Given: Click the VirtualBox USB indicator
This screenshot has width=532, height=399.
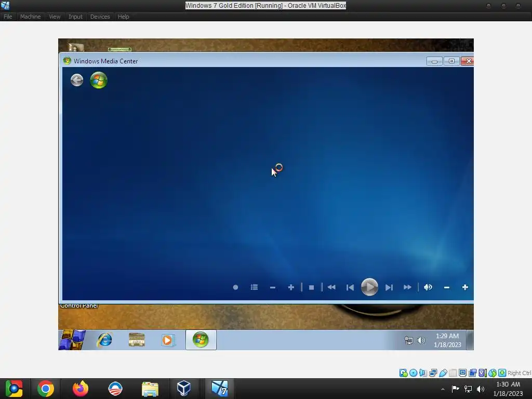Looking at the screenshot, I should point(443,373).
